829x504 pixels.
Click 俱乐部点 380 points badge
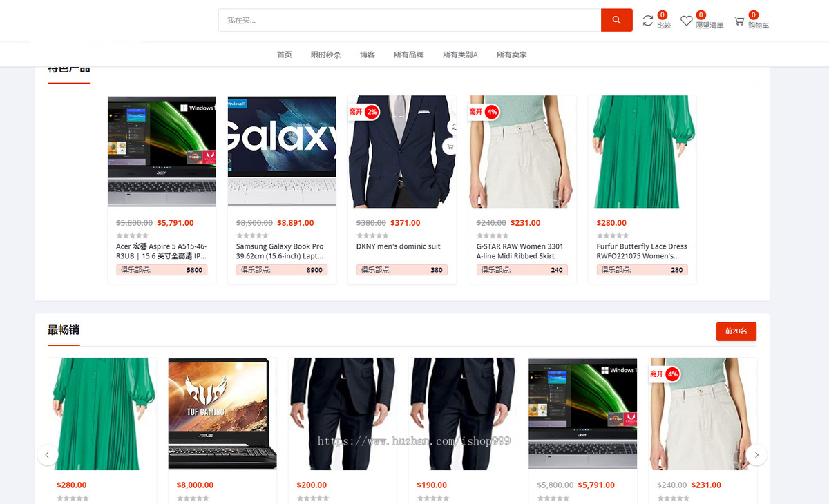(x=402, y=270)
